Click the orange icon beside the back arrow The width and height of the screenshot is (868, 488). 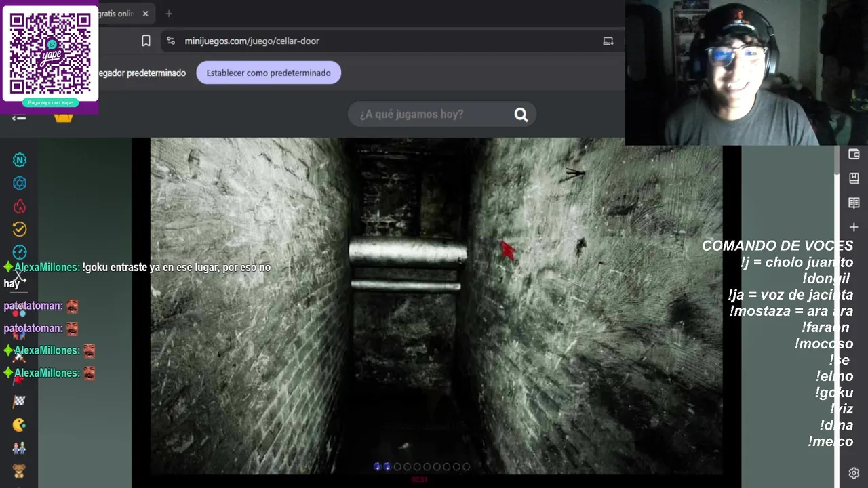point(63,118)
